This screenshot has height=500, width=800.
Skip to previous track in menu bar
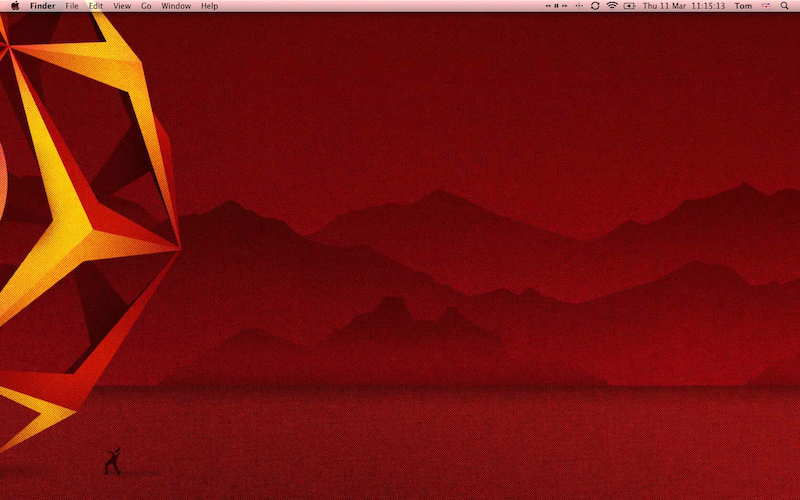click(548, 6)
